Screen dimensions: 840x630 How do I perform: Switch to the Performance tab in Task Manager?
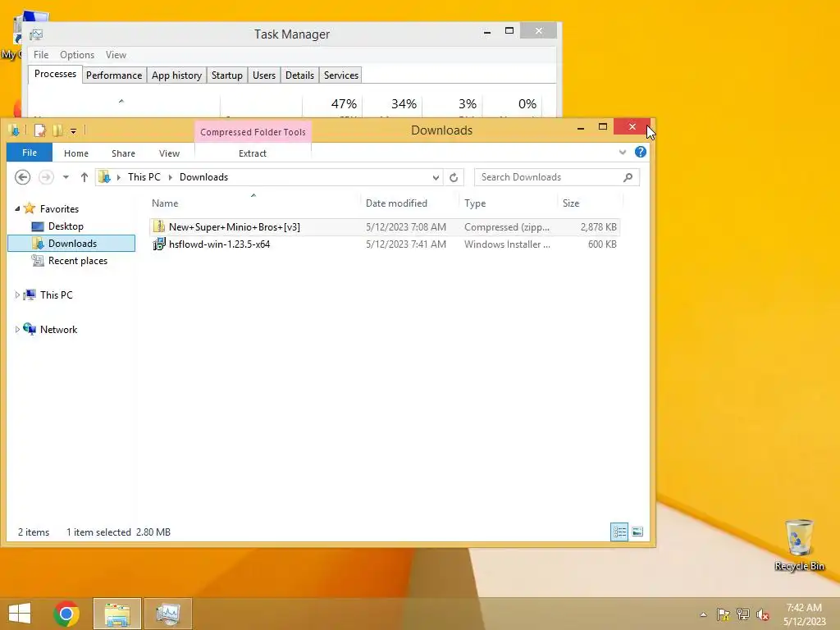(113, 75)
